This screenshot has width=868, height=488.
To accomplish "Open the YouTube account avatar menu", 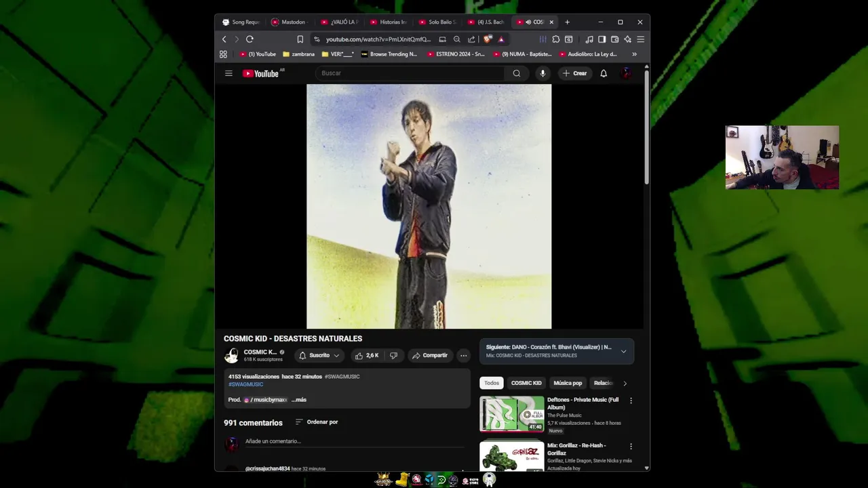I will tap(627, 73).
